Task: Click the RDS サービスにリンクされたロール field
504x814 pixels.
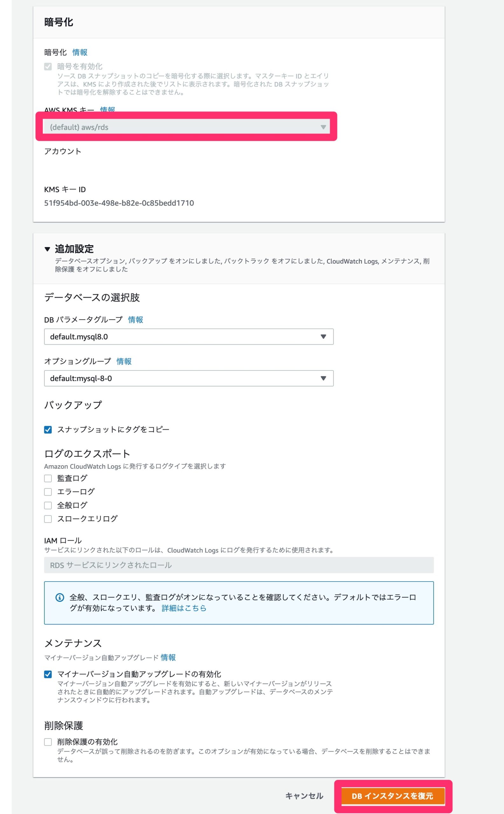Action: coord(239,565)
